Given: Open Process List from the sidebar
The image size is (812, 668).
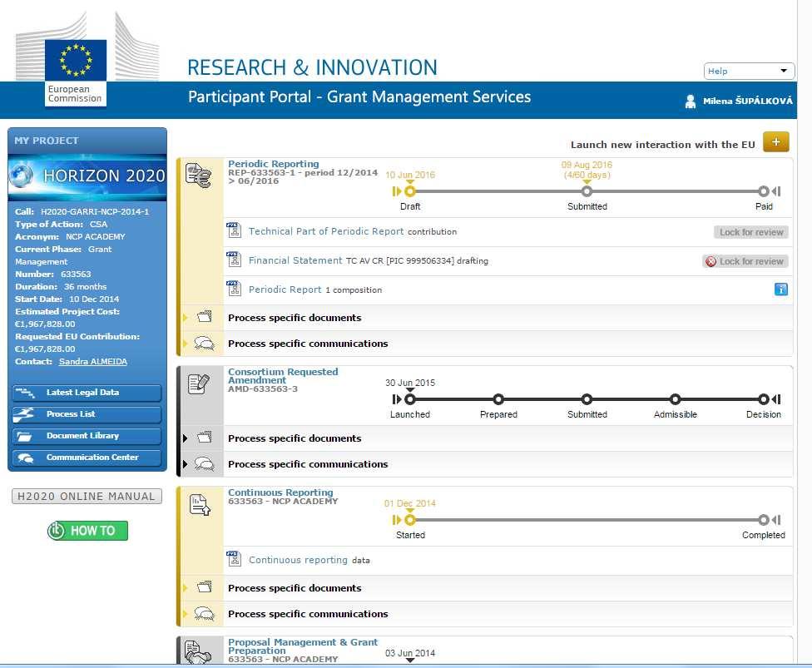Looking at the screenshot, I should click(x=87, y=414).
